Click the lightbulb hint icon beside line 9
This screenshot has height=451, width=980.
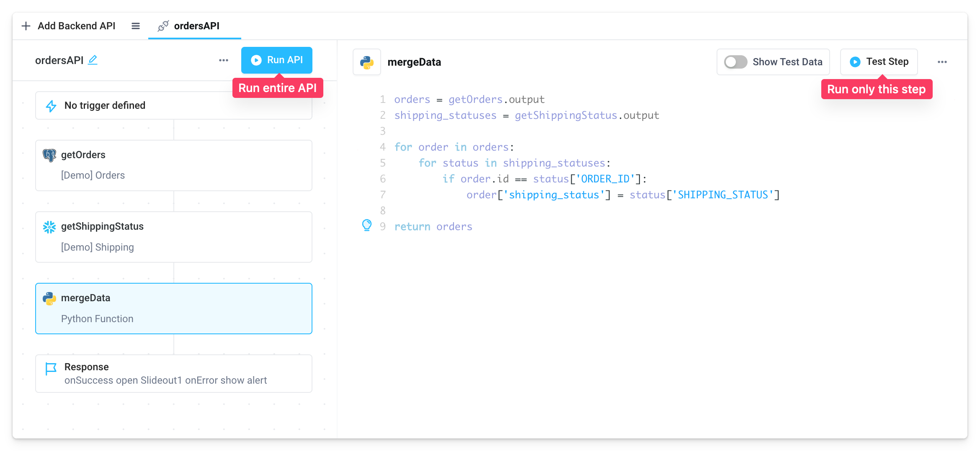[x=367, y=225]
